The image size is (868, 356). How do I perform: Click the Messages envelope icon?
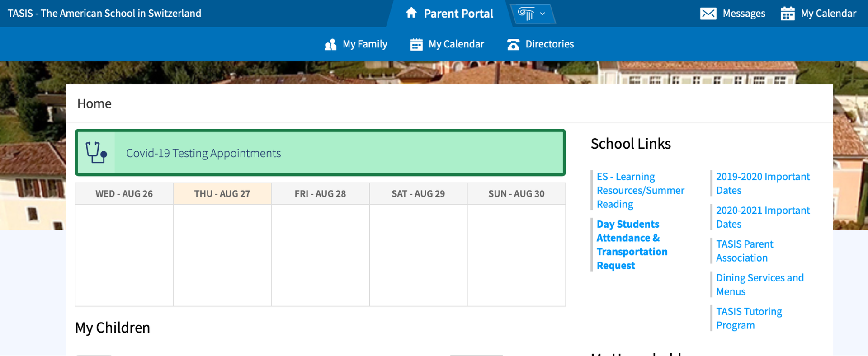click(708, 14)
